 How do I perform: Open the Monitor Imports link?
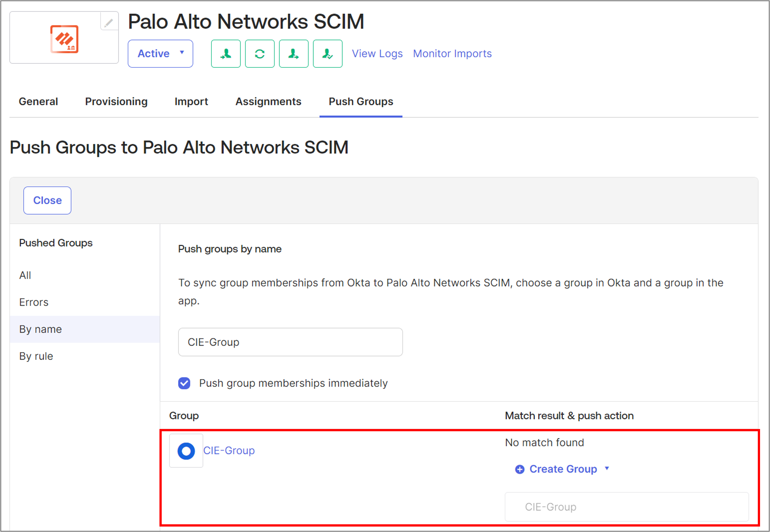[x=452, y=54]
